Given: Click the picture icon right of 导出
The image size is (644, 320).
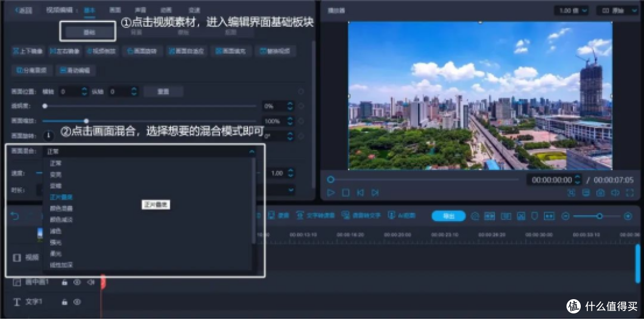Looking at the screenshot, I should pyautogui.click(x=521, y=216).
